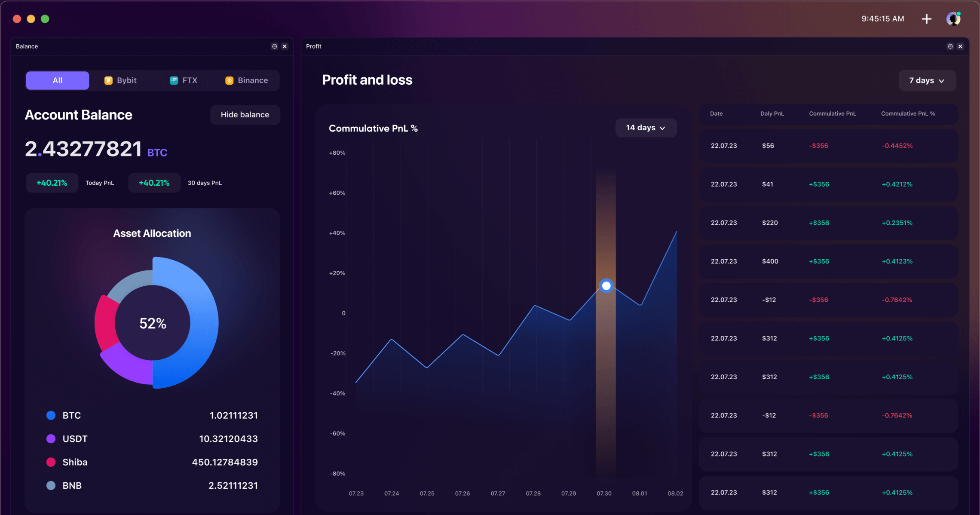The width and height of the screenshot is (980, 515).
Task: Click the BTC blue legend dot
Action: [51, 415]
